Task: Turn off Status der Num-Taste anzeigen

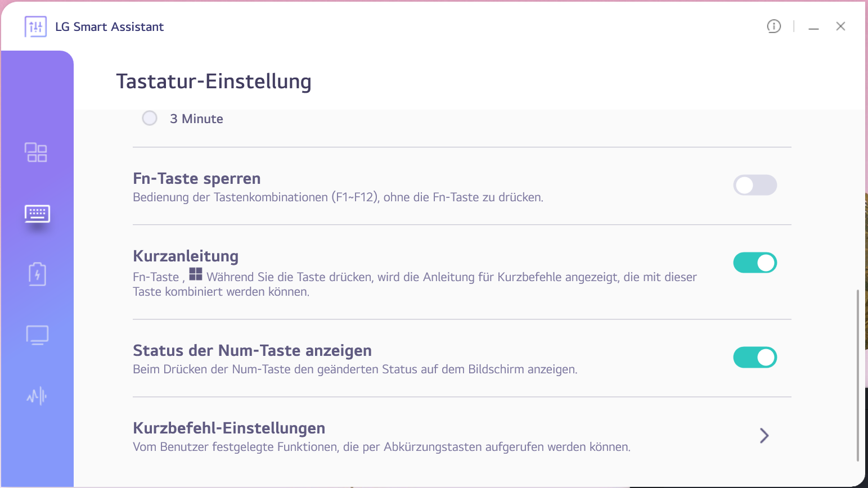Action: point(755,357)
